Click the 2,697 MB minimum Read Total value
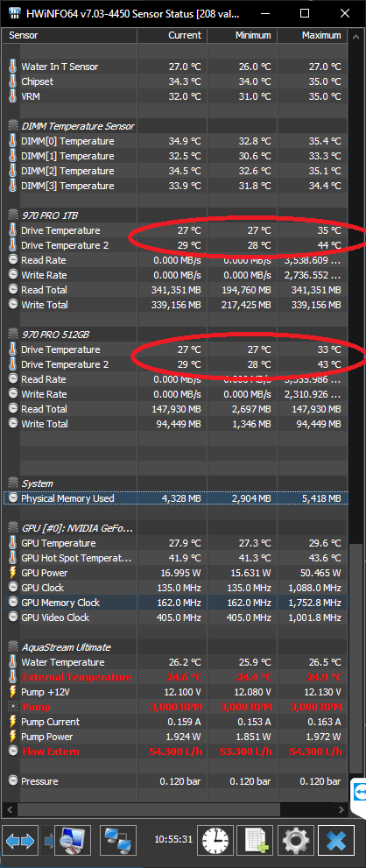Screen dimensions: 366x868 (x=250, y=409)
